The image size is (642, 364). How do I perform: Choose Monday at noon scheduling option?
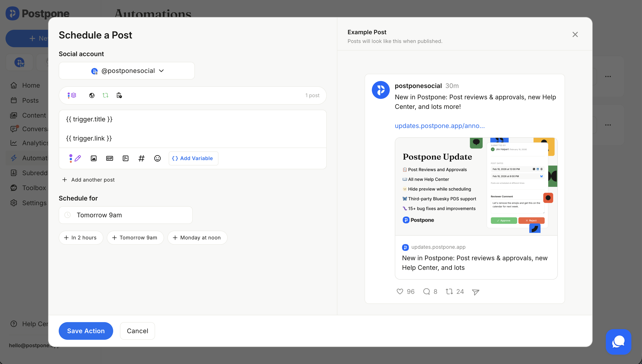click(197, 237)
